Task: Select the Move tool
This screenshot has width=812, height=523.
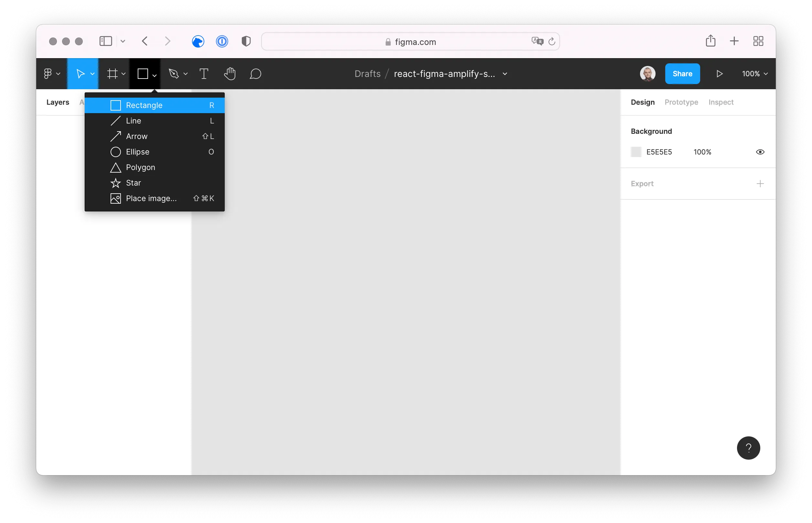Action: click(x=80, y=74)
